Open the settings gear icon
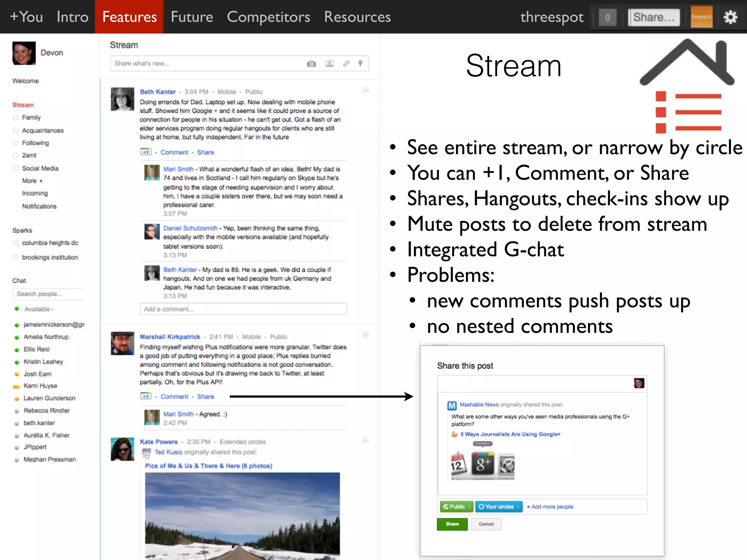747x560 pixels. point(730,17)
